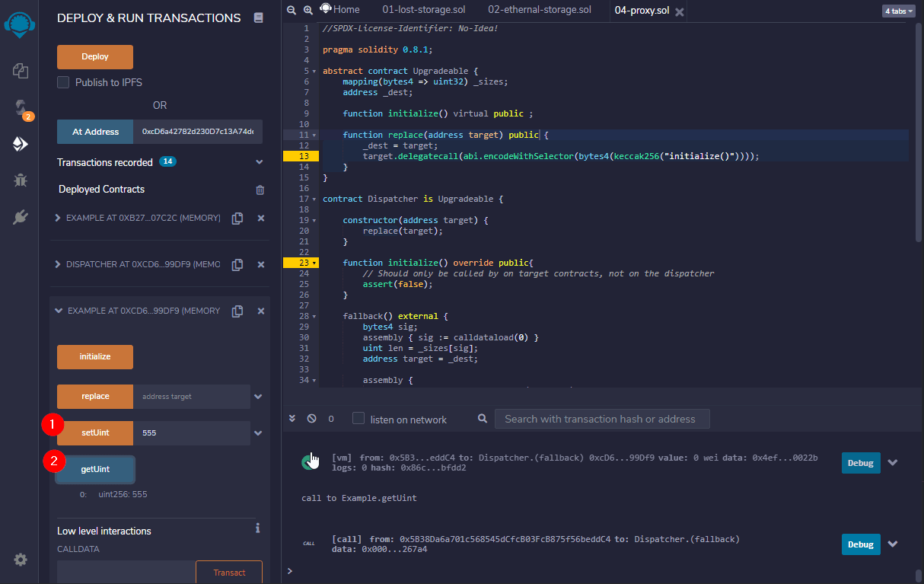Remove the EXAMPLE AT 0XCD6...99DF9 instance
924x584 pixels.
[261, 311]
